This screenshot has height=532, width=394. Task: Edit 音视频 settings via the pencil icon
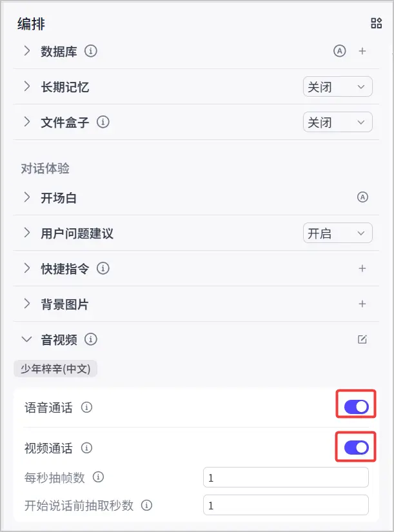(x=363, y=339)
